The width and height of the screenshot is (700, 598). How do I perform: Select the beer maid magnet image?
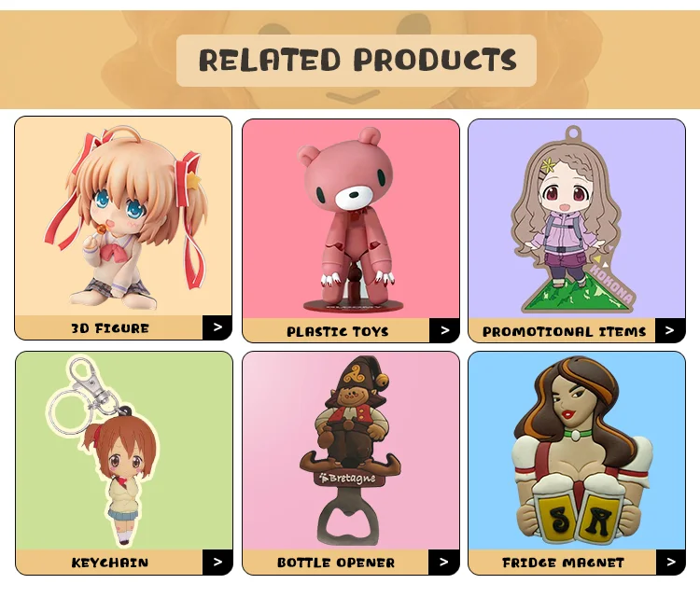click(581, 451)
